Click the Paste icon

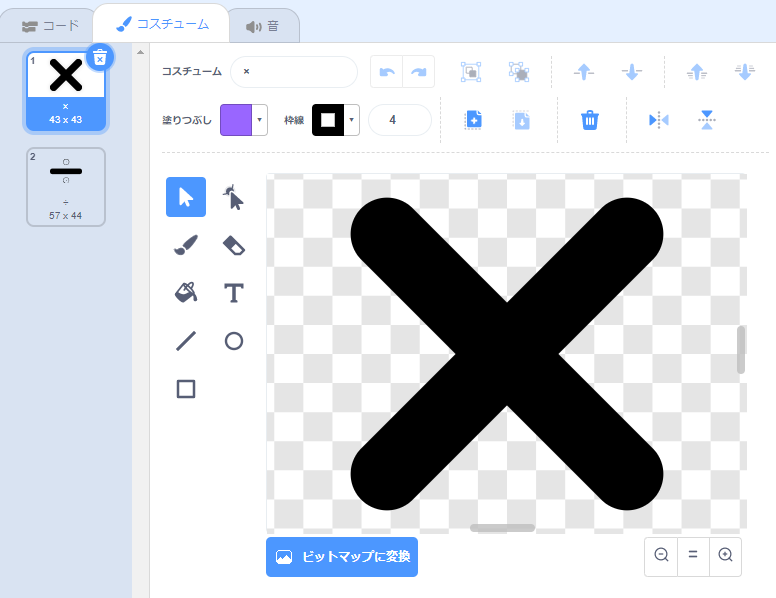click(x=522, y=120)
